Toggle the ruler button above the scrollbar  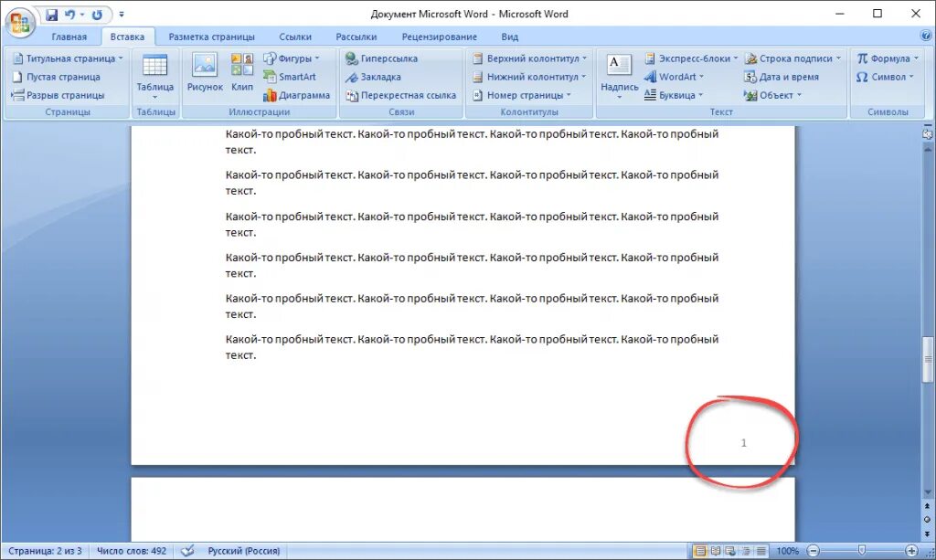[x=928, y=134]
